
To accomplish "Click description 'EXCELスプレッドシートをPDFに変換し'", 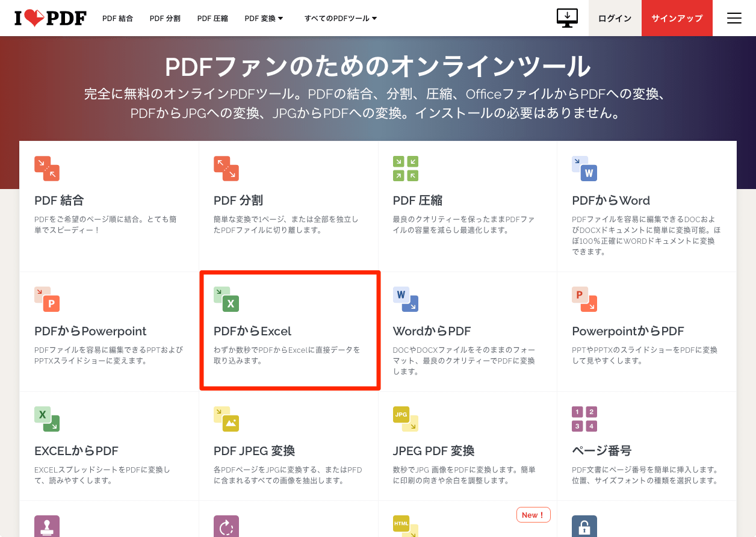I will [102, 470].
